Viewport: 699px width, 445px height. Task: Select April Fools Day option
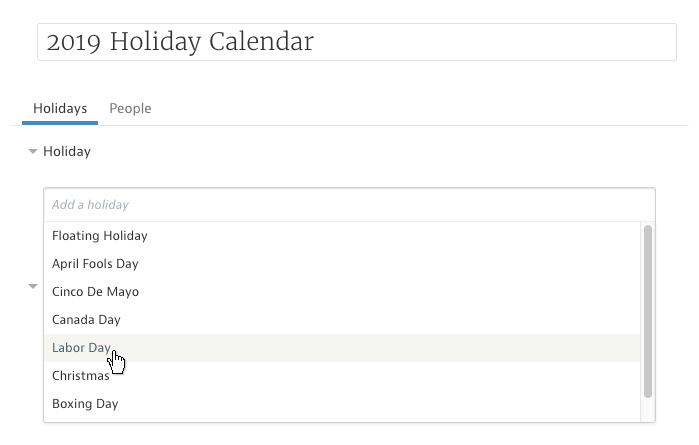(x=95, y=264)
